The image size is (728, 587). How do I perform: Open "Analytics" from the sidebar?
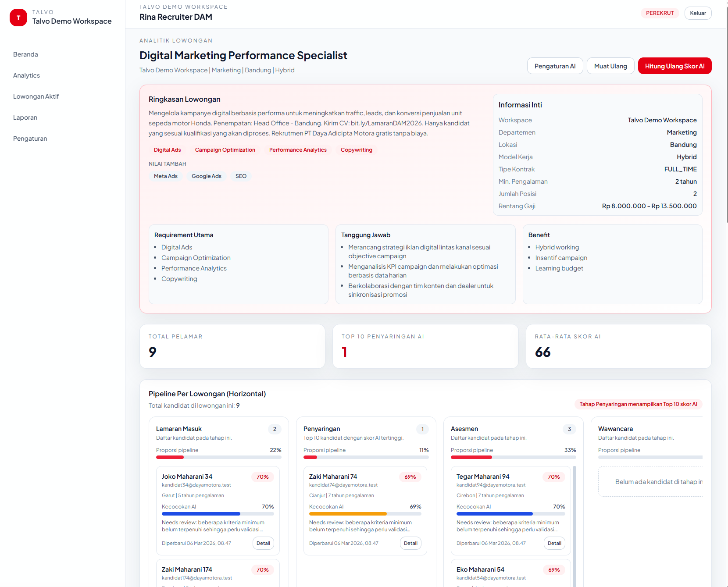26,75
